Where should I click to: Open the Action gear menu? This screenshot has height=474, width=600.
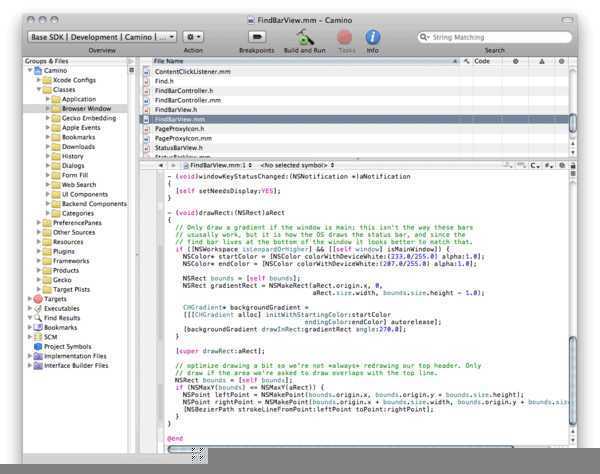[193, 37]
